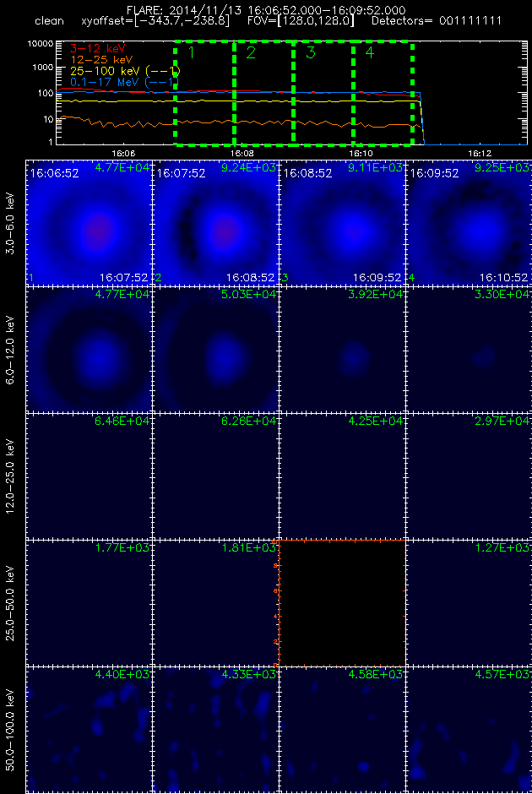532x794 pixels.
Task: Click the orange 12-25 keV legend entry
Action: coord(101,60)
